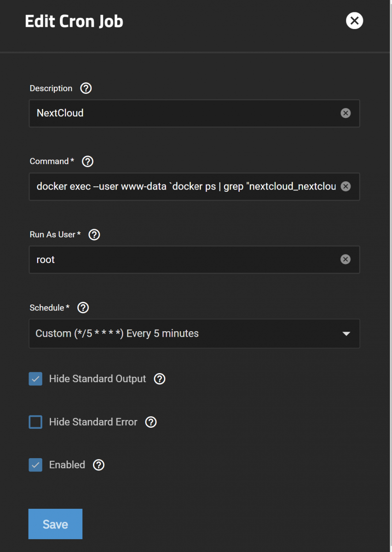
Task: Clear the root user field
Action: point(346,259)
